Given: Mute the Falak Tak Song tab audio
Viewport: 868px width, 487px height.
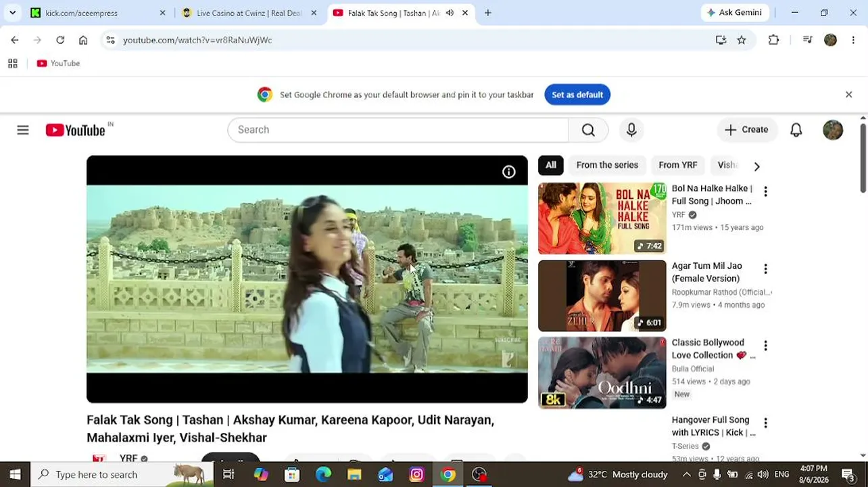Looking at the screenshot, I should coord(450,13).
